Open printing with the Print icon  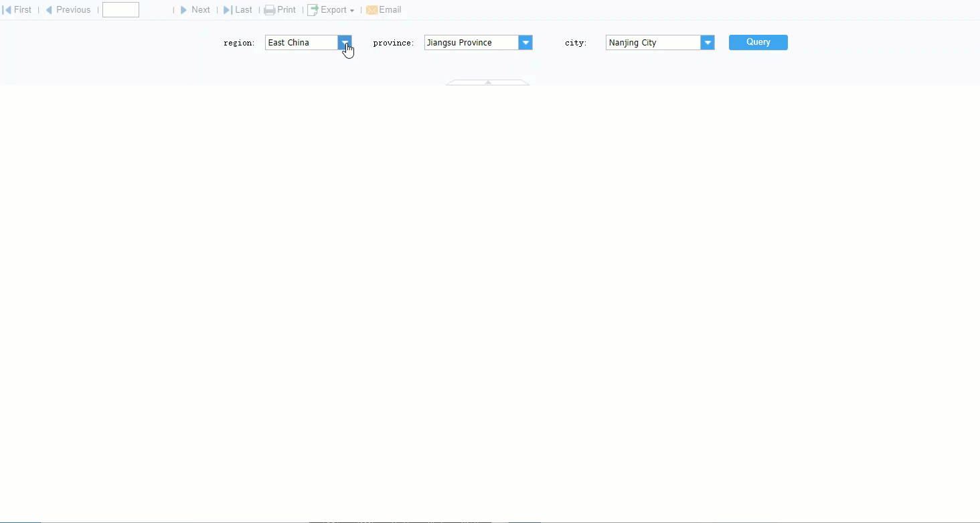coord(268,9)
